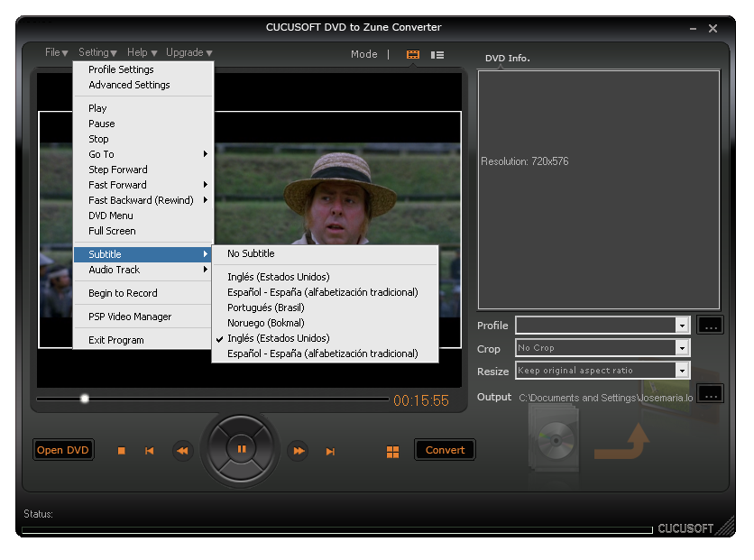Open the File menu
The width and height of the screenshot is (754, 560).
coord(56,52)
